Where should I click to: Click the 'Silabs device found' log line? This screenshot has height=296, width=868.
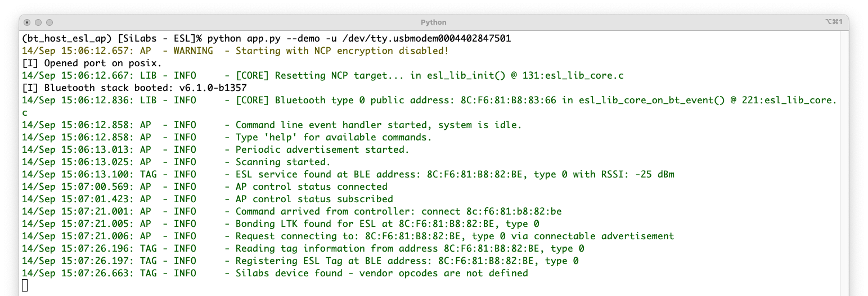coord(381,274)
